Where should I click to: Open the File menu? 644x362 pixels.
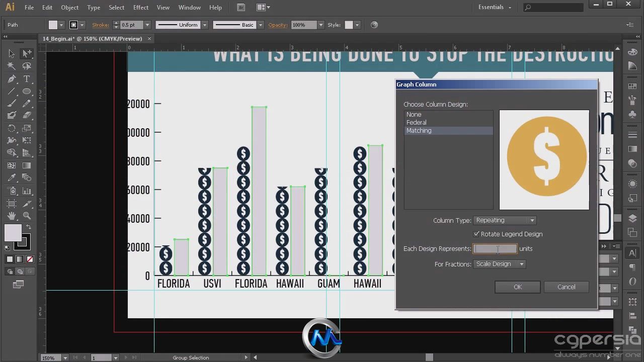pyautogui.click(x=29, y=8)
